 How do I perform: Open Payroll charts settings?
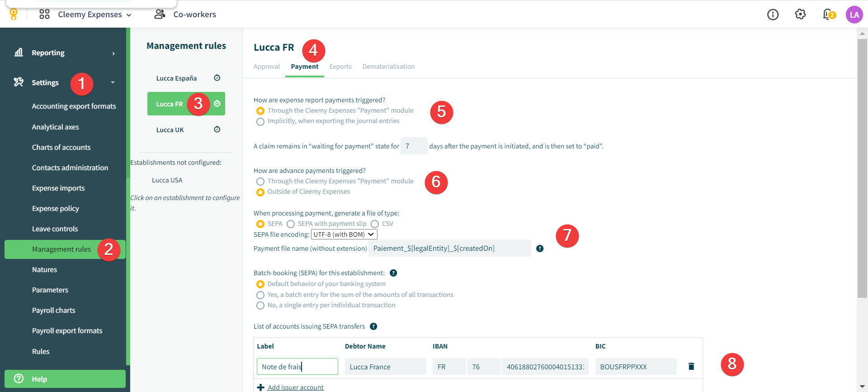[54, 311]
